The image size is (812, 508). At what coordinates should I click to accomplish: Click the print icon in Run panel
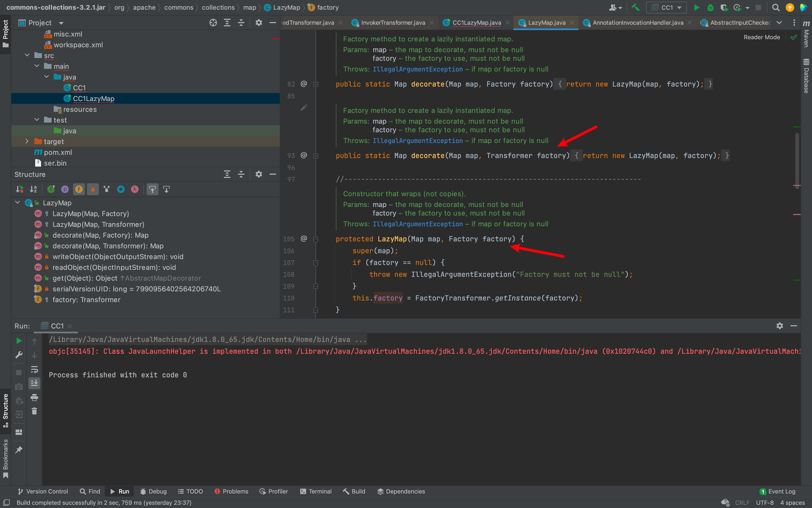point(34,398)
